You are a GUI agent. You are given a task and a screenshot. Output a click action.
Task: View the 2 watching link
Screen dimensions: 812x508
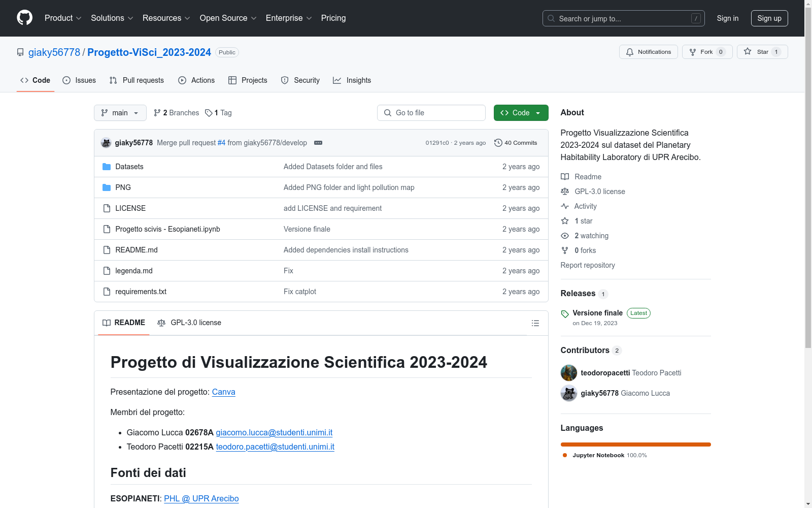click(x=585, y=236)
